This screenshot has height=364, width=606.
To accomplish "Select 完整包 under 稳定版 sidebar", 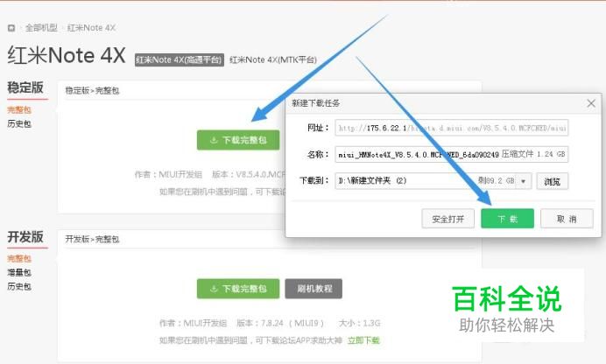I will (x=19, y=110).
